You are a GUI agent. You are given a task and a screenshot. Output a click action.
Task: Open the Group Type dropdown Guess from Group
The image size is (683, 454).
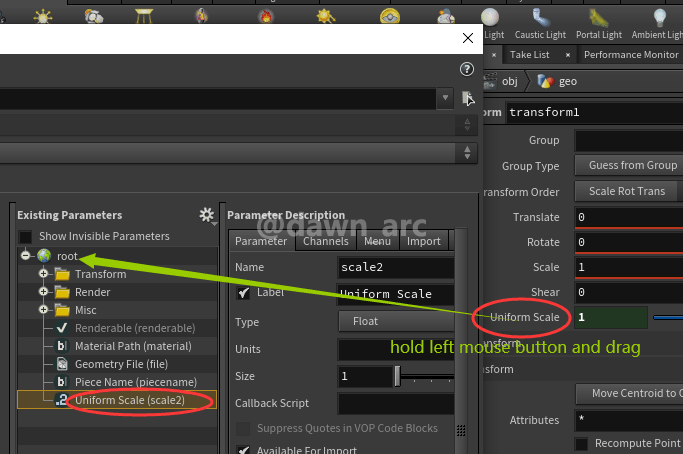coord(629,165)
